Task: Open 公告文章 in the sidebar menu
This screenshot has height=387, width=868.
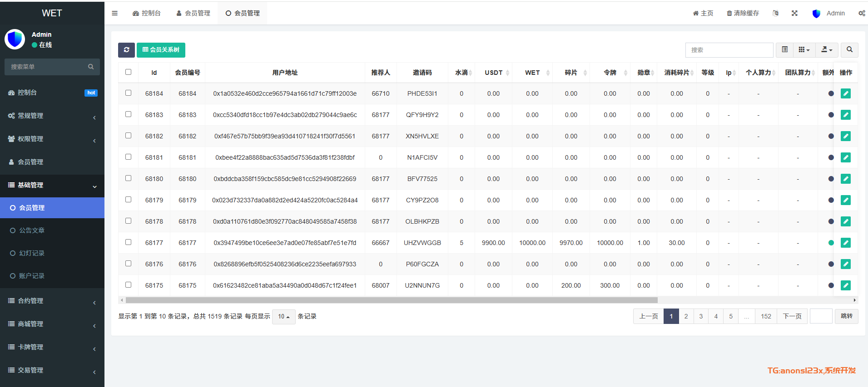Action: pos(32,230)
